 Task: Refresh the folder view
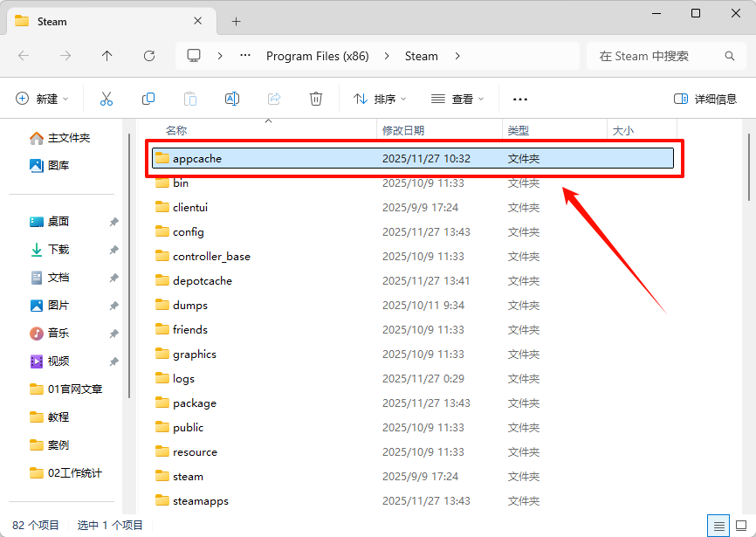click(148, 55)
